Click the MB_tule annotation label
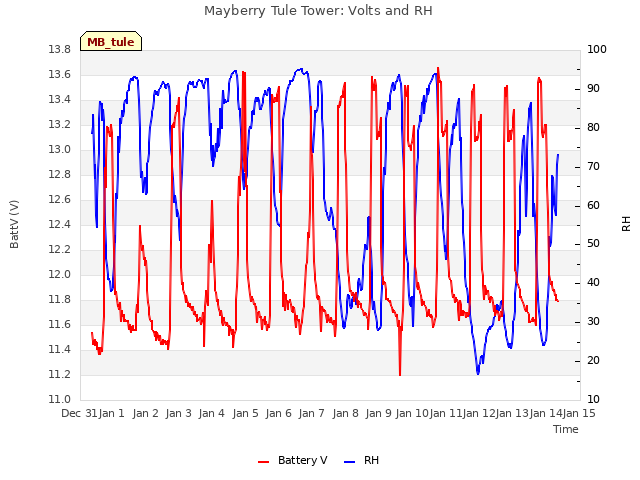The width and height of the screenshot is (640, 480). [x=111, y=42]
